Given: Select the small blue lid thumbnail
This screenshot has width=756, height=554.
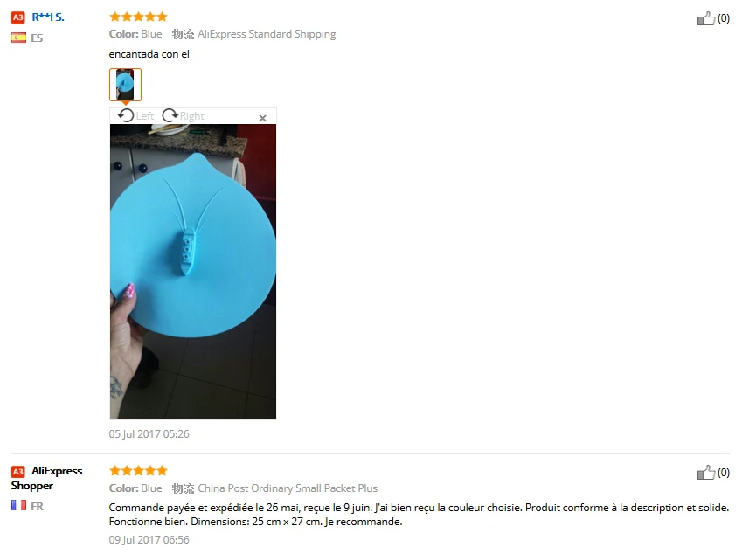Looking at the screenshot, I should (125, 85).
